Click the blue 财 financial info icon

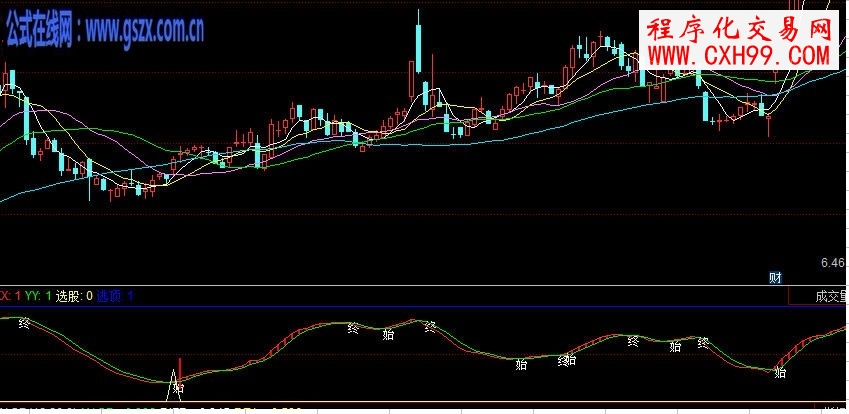pos(774,277)
